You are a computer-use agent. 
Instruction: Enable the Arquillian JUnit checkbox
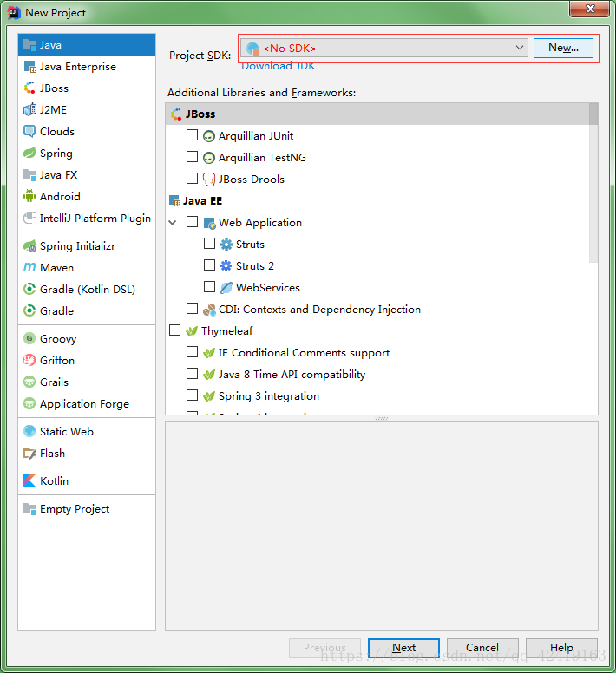coord(192,135)
